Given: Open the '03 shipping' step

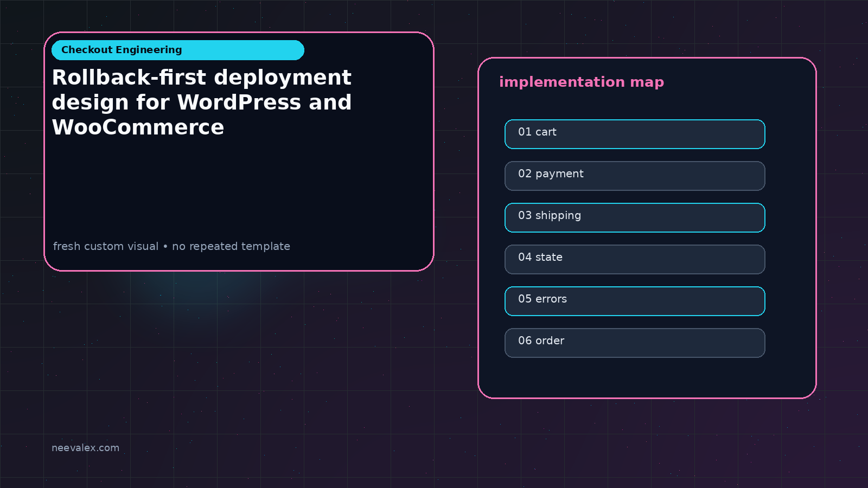Looking at the screenshot, I should [x=635, y=217].
